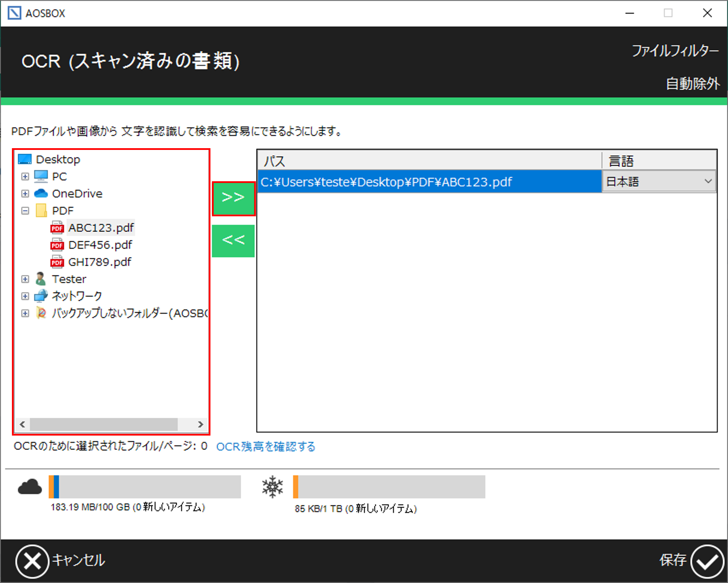728x583 pixels.
Task: Click the snowflake cold storage icon
Action: [273, 487]
